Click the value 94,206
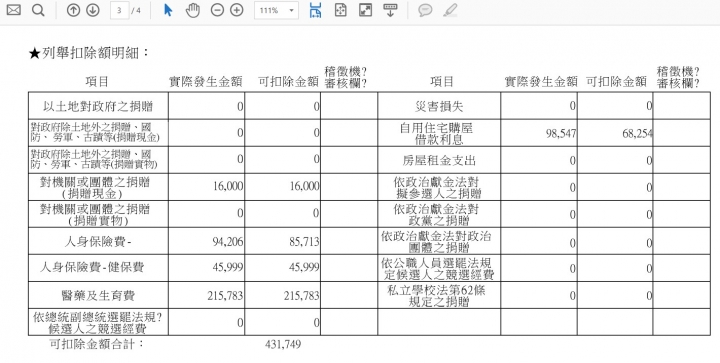 pyautogui.click(x=228, y=241)
